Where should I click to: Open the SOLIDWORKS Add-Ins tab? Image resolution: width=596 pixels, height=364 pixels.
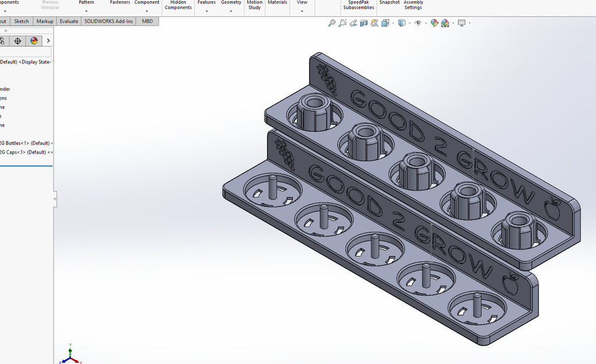(x=109, y=22)
